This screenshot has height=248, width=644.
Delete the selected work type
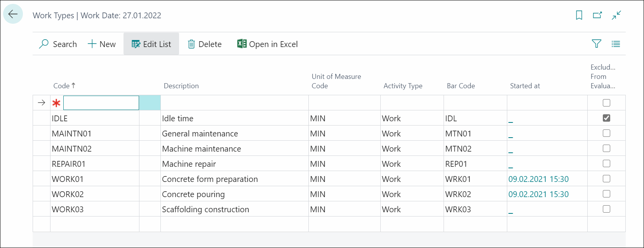click(x=205, y=44)
